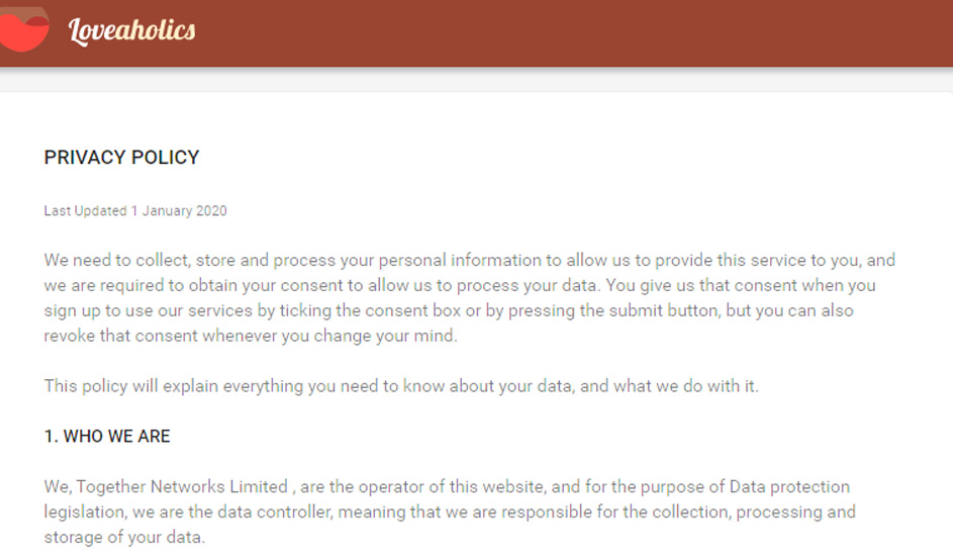Click the sentence starting "This policy will explain"
Viewport: 953px width, 553px height.
(401, 386)
